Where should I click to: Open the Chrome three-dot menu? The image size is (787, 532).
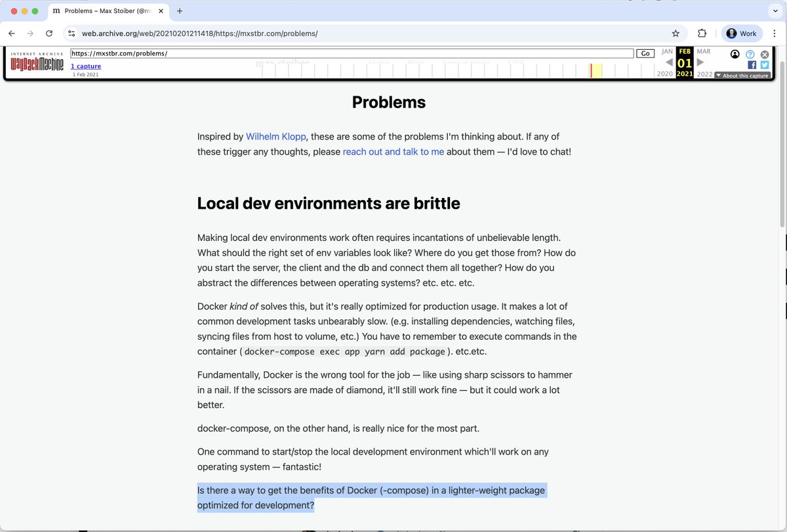point(775,33)
